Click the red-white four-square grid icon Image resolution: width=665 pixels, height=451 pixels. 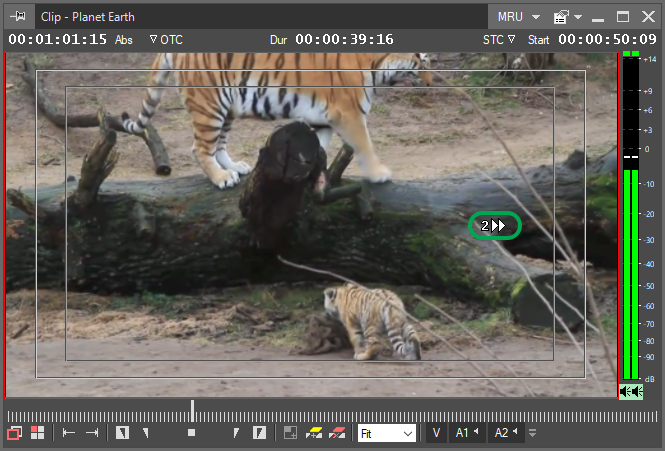point(38,433)
